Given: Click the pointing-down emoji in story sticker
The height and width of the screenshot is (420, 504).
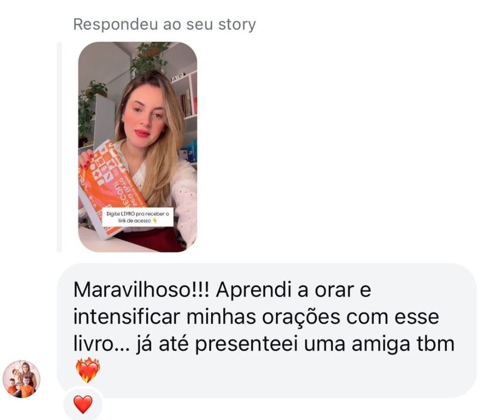Looking at the screenshot, I should click(x=155, y=221).
